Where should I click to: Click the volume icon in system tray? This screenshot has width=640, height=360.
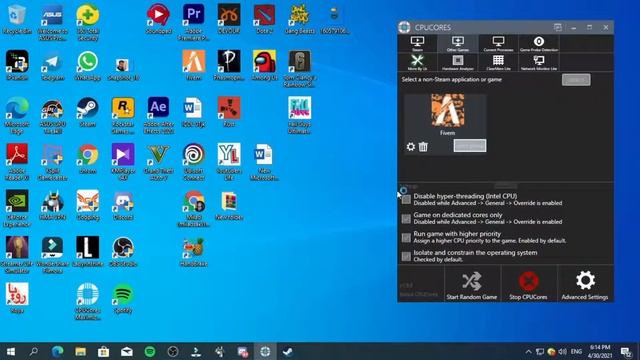563,351
